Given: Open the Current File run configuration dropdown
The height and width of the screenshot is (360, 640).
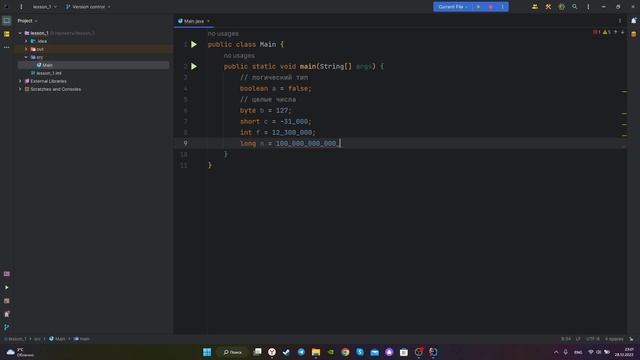Looking at the screenshot, I should (x=453, y=7).
